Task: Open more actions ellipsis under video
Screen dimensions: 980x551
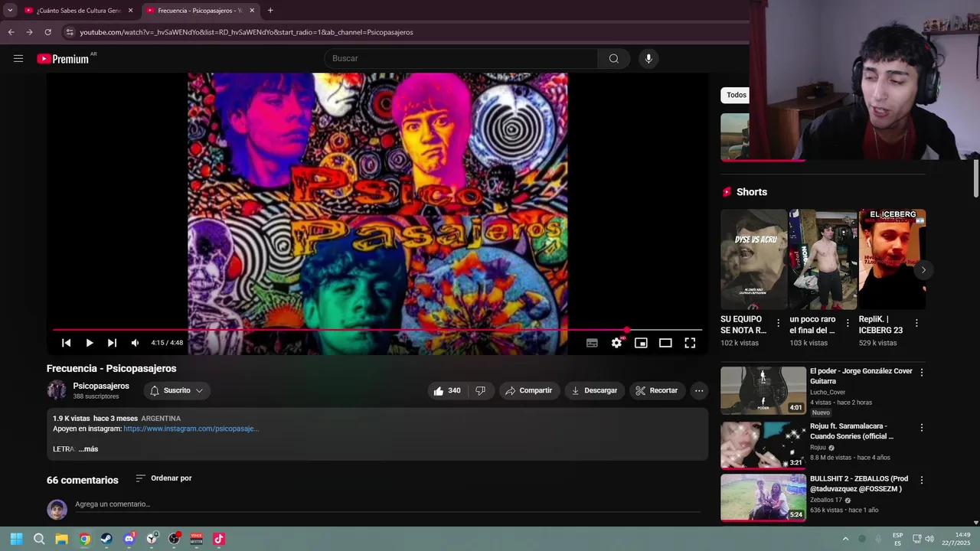Action: click(x=699, y=390)
